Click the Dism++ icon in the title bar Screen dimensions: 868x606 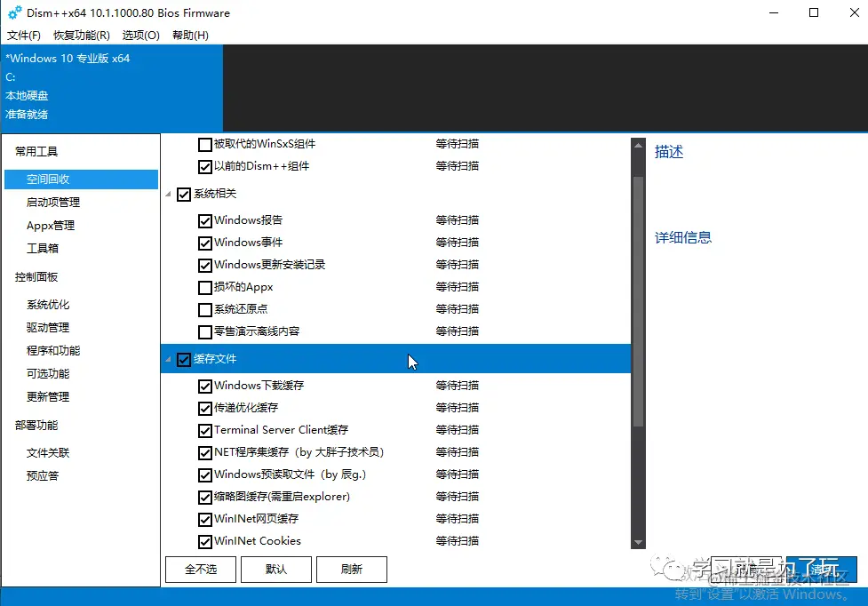coord(12,12)
